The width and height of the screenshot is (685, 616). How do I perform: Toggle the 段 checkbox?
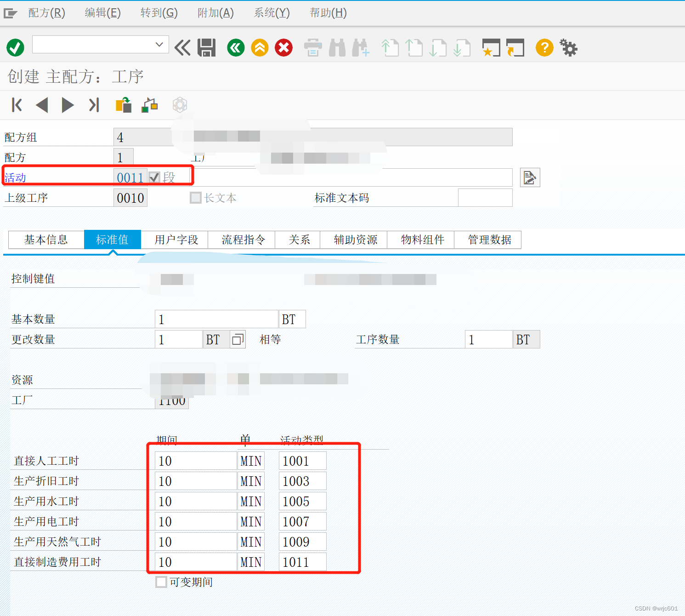(154, 177)
